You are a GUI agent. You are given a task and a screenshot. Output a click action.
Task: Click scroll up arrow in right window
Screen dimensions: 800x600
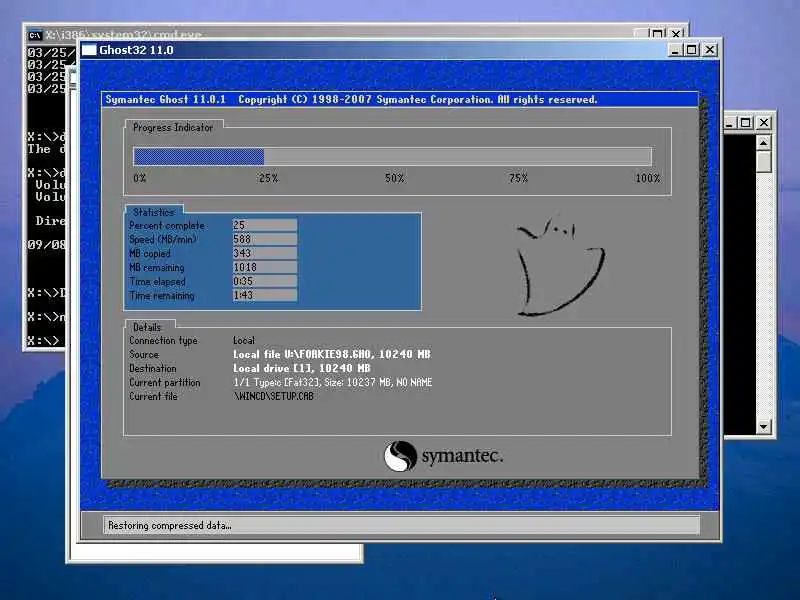coord(763,143)
